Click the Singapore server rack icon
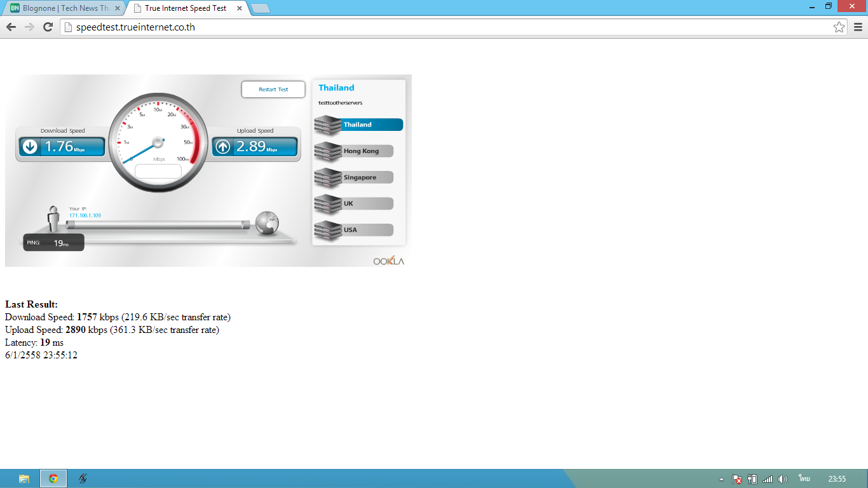Screen dimensions: 868x488 (328, 178)
